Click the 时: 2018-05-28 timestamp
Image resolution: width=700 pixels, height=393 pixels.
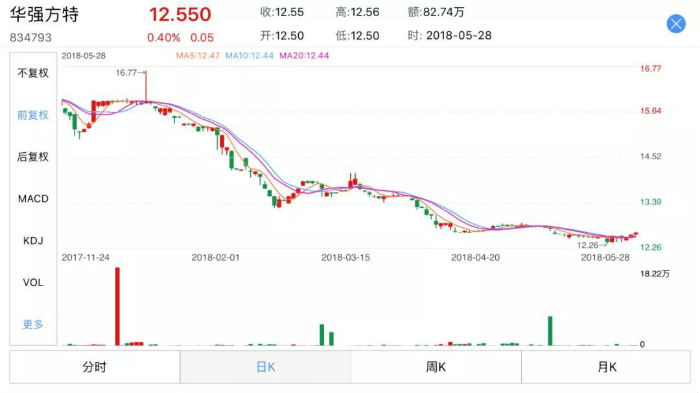click(450, 36)
